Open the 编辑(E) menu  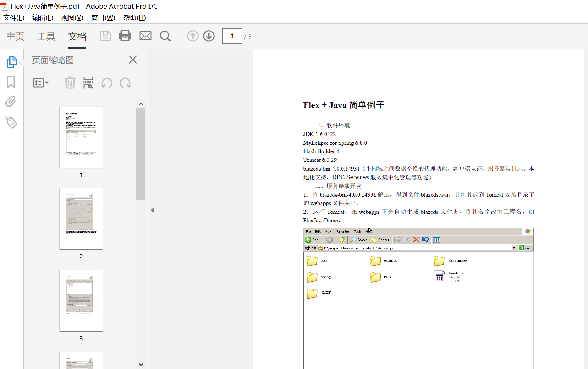pos(43,18)
